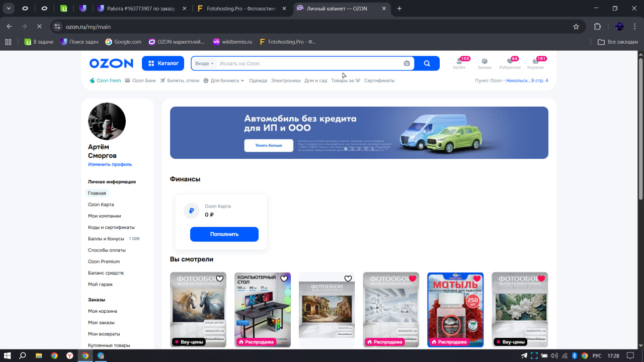Open Мои возвраты sidebar item

pos(104,334)
